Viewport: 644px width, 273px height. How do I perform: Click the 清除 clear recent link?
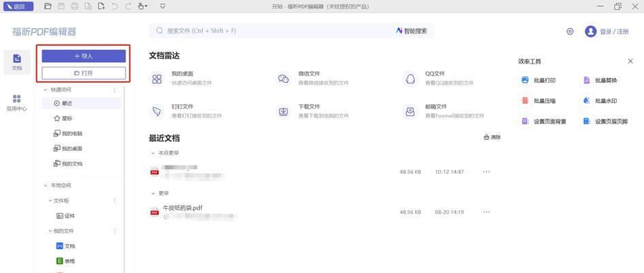point(493,137)
